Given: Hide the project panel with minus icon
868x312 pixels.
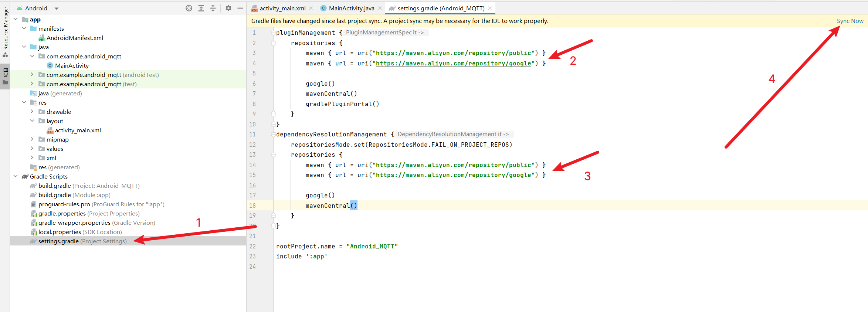Looking at the screenshot, I should tap(240, 8).
